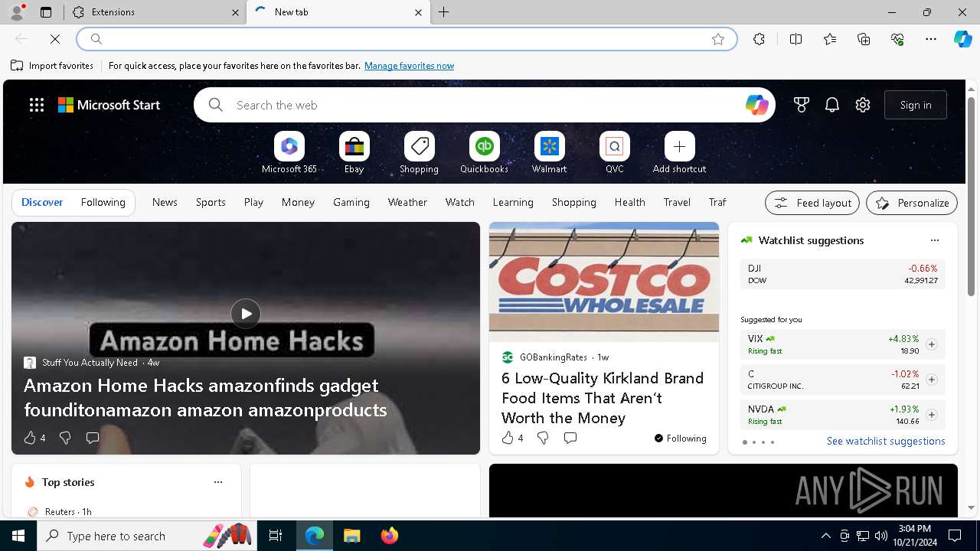This screenshot has height=551, width=980.
Task: Like the Amazon Home Hacks video
Action: (34, 438)
